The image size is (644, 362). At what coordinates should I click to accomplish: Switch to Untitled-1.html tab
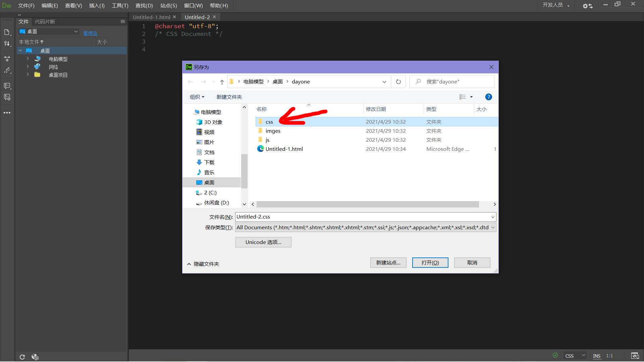[152, 17]
